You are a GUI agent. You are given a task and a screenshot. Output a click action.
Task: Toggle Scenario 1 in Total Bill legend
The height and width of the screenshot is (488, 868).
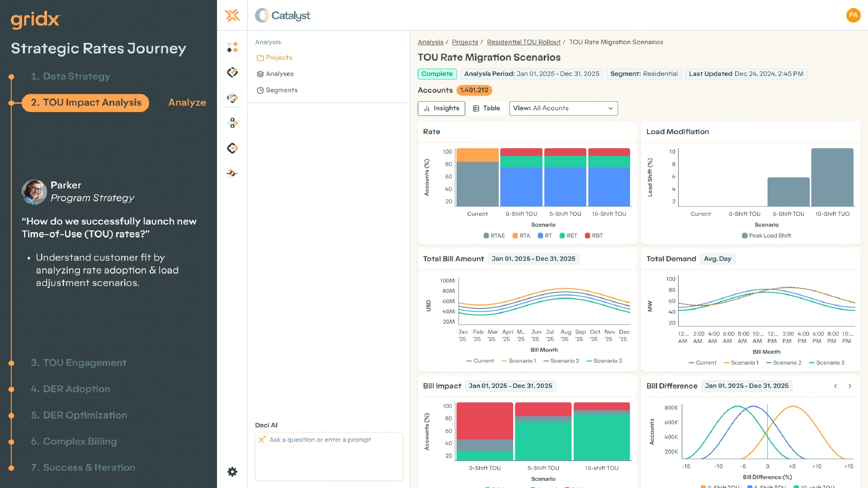point(519,361)
